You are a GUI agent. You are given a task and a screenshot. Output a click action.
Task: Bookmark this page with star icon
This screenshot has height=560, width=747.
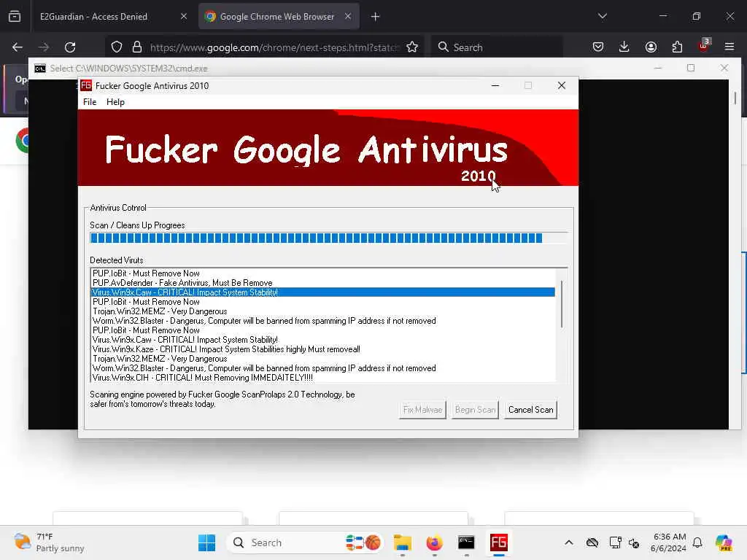pyautogui.click(x=412, y=47)
